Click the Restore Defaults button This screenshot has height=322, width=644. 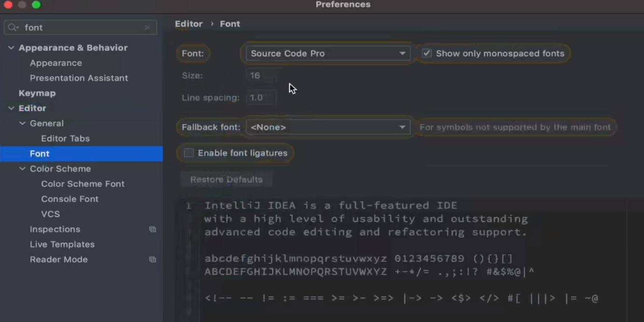pyautogui.click(x=226, y=180)
